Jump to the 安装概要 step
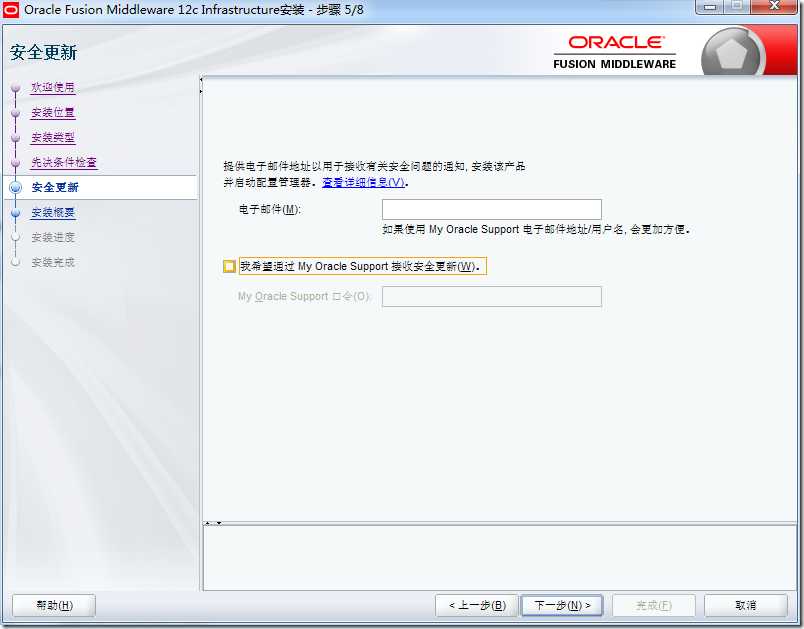The image size is (804, 629). (53, 212)
